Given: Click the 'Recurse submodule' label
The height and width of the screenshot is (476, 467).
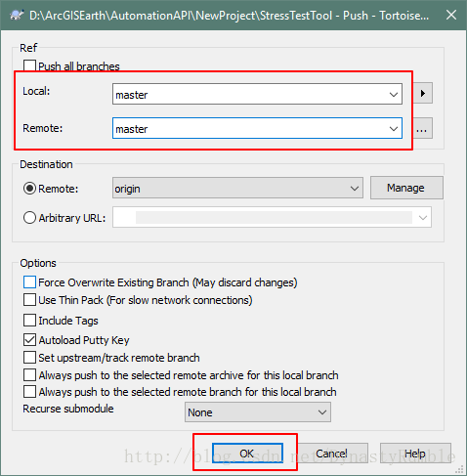Looking at the screenshot, I should (68, 409).
